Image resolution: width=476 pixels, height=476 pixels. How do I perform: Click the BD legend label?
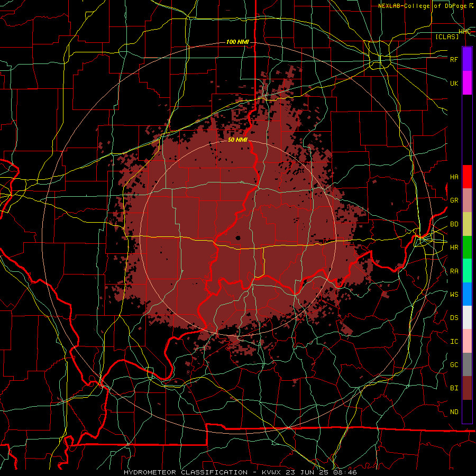[454, 224]
